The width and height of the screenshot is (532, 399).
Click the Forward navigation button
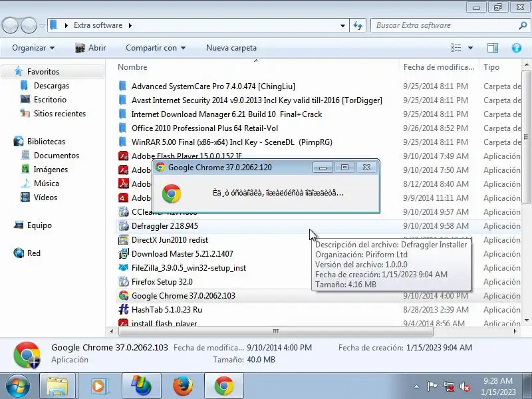29,25
